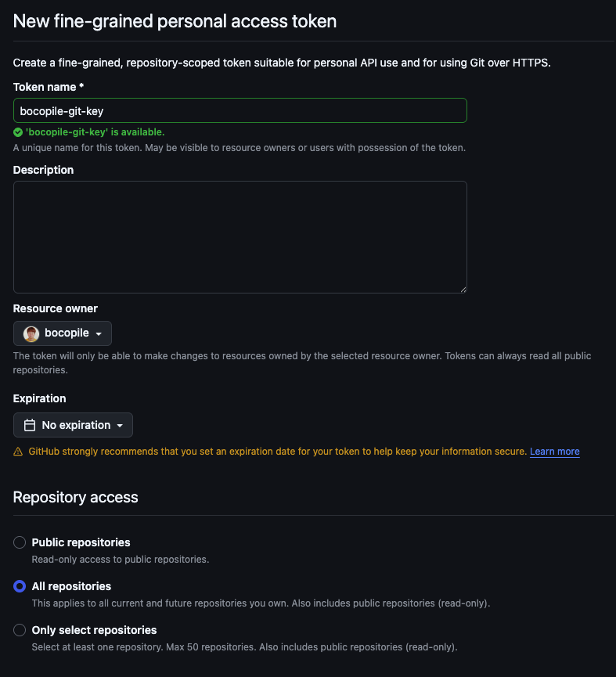Click the "Public repositories" label text

81,542
